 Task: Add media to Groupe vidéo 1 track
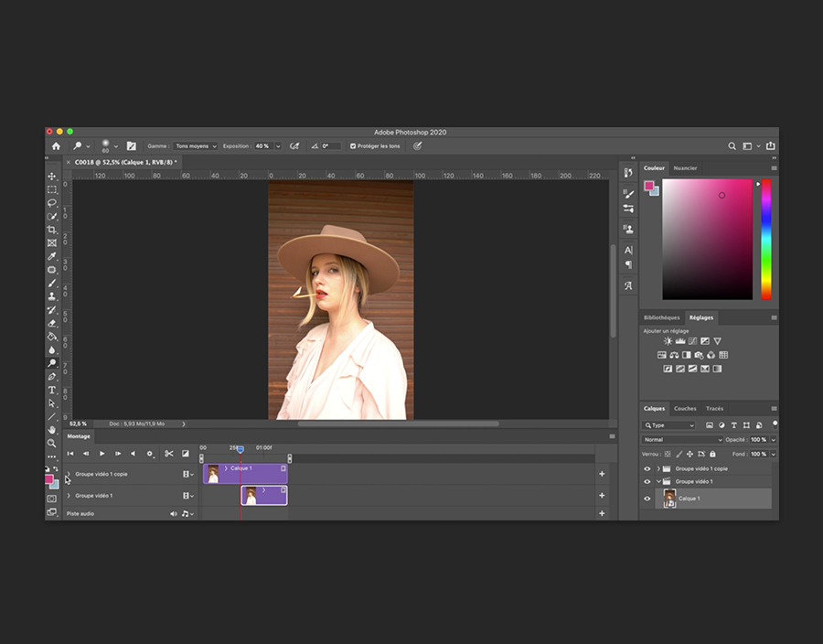602,496
